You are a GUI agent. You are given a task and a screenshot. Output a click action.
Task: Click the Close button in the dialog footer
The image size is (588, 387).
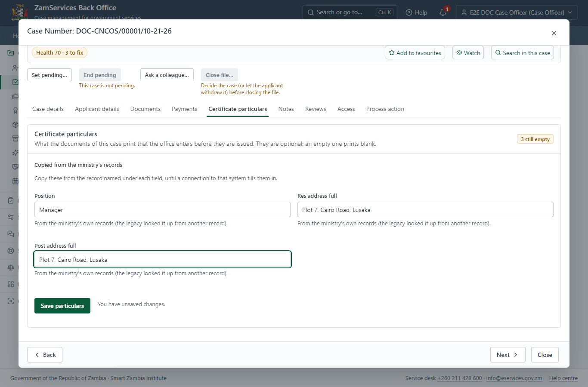tap(545, 355)
